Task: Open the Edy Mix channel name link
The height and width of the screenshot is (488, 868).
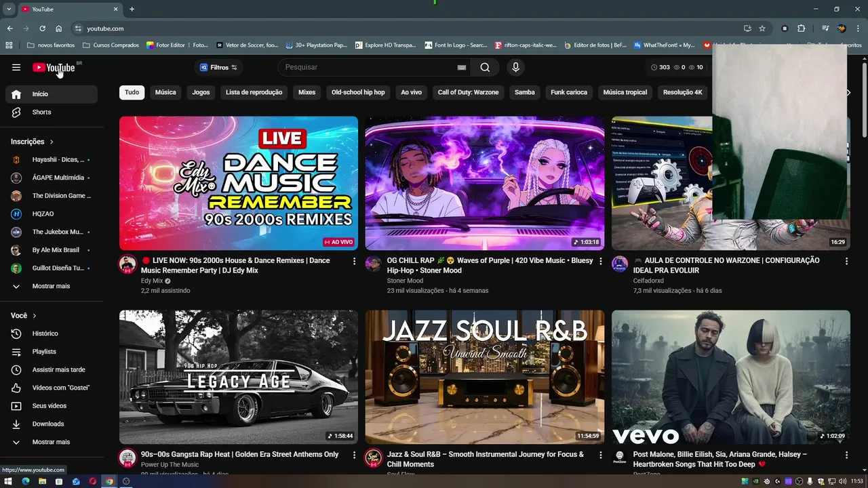Action: 152,281
